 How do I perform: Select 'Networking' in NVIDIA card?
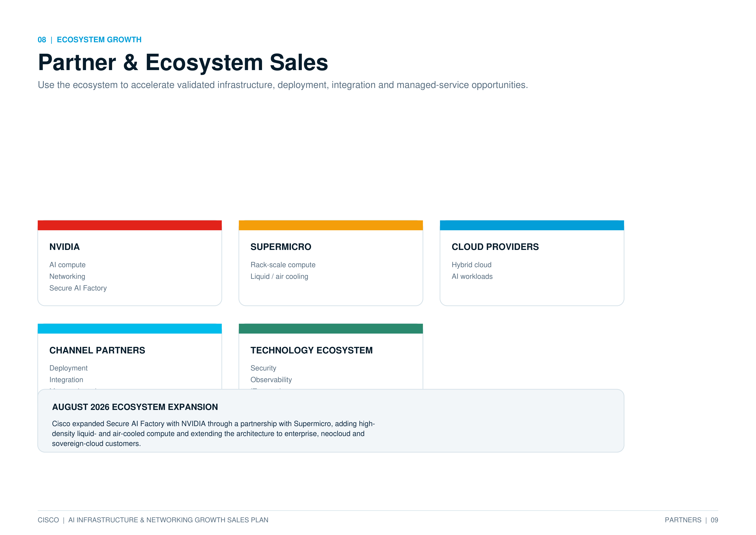tap(67, 276)
